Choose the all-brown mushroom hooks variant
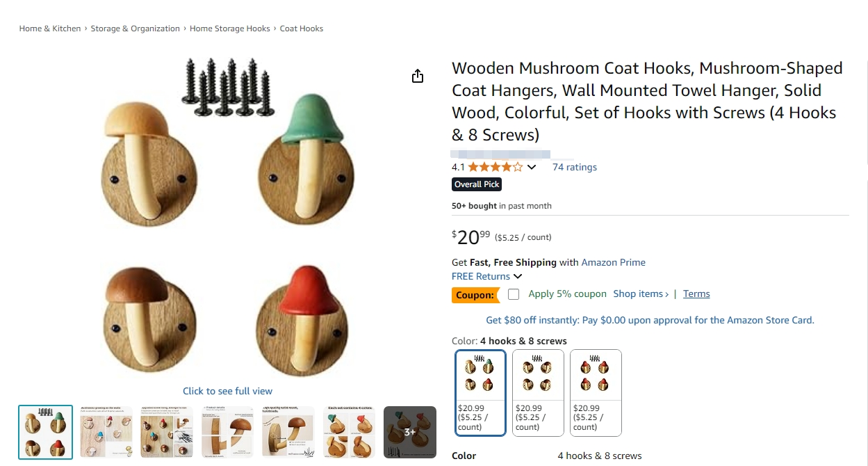Viewport: 868px width, 466px height. (x=538, y=393)
